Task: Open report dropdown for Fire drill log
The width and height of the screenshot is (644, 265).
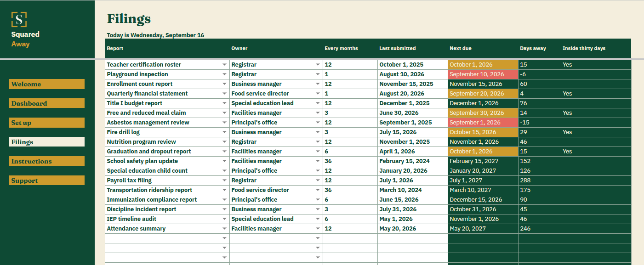Action: pos(224,132)
